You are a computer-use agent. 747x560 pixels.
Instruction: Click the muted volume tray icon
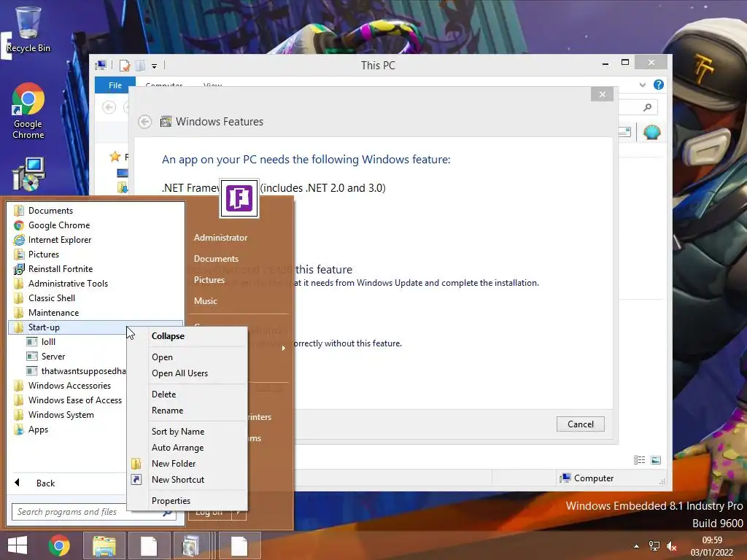[672, 546]
